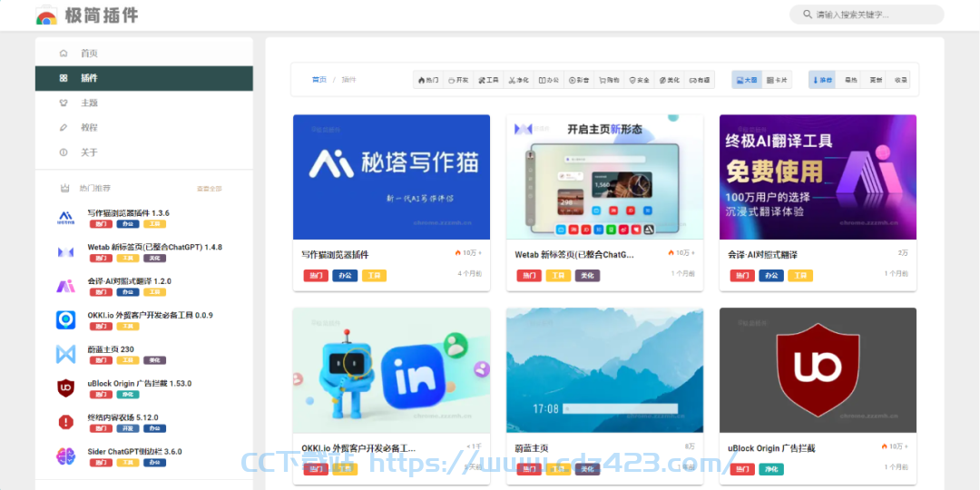This screenshot has width=980, height=490.
Task: Click uBlock Origin shield icon in sidebar
Action: tap(65, 388)
